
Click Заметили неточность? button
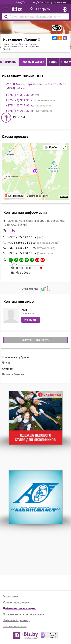coord(36,340)
